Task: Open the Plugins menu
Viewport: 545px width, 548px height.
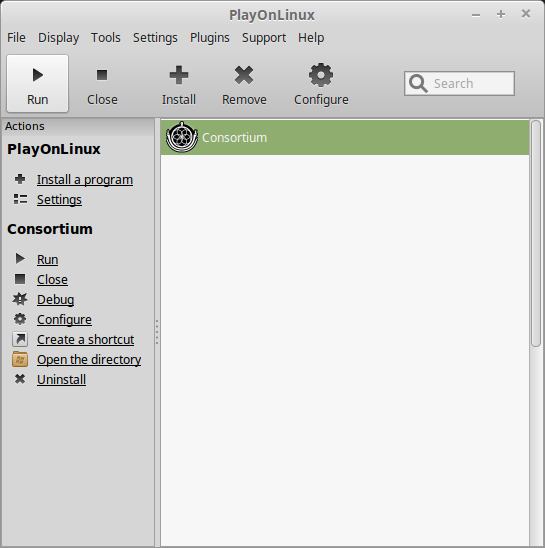Action: pos(210,37)
